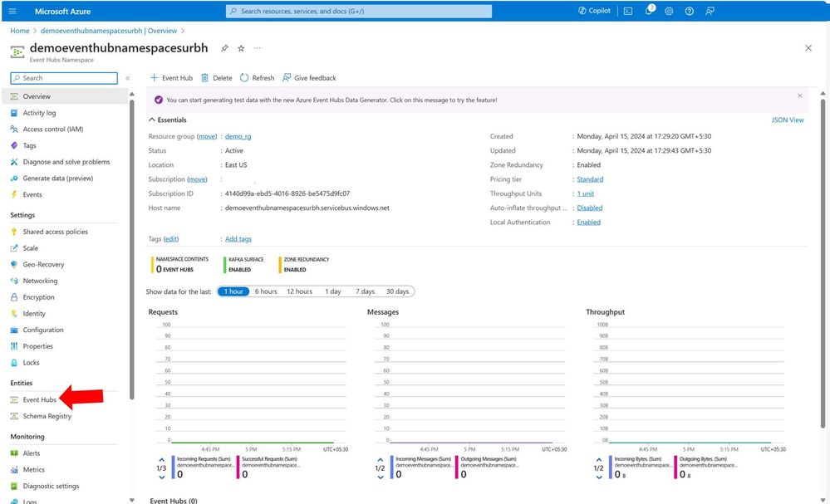The height and width of the screenshot is (504, 830).
Task: Open the more options ellipsis near title
Action: [258, 48]
